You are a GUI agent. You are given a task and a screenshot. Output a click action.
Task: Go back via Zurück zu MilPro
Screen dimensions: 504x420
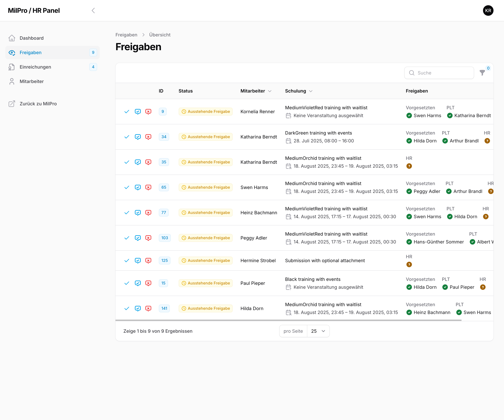tap(52, 104)
